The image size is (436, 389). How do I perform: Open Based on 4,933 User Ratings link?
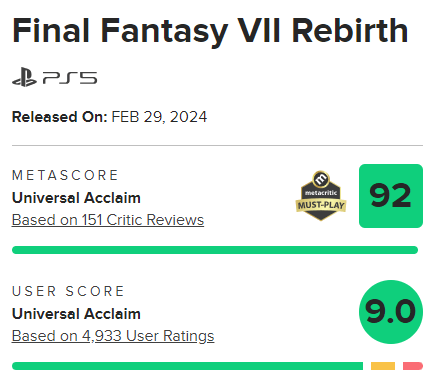113,336
